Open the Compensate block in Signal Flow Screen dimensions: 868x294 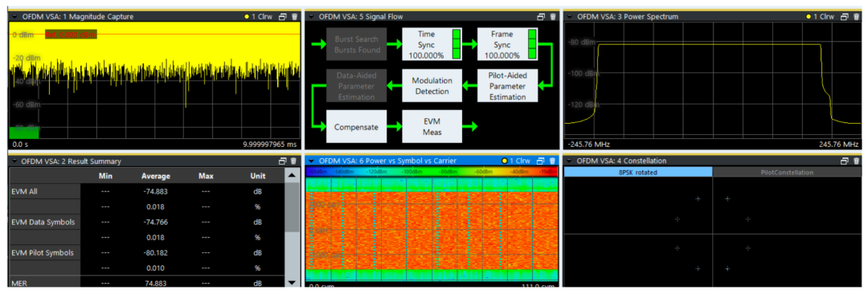pyautogui.click(x=357, y=127)
